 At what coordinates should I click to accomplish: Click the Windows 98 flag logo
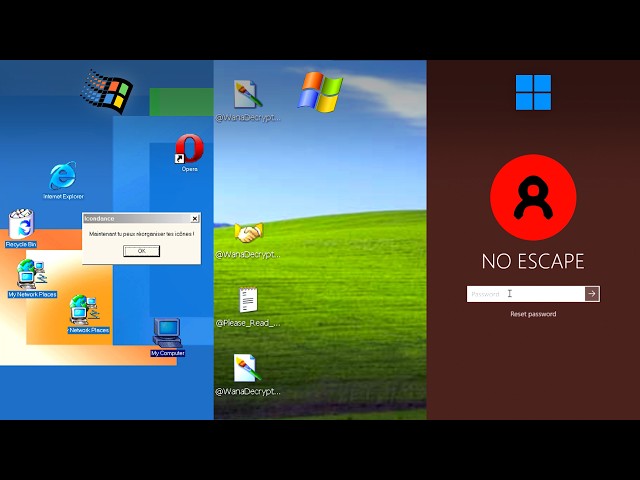(x=107, y=91)
